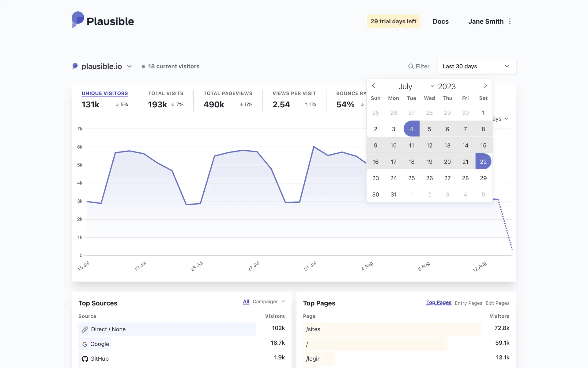The image size is (588, 368).
Task: Click the Plausible logo icon
Action: click(x=78, y=20)
